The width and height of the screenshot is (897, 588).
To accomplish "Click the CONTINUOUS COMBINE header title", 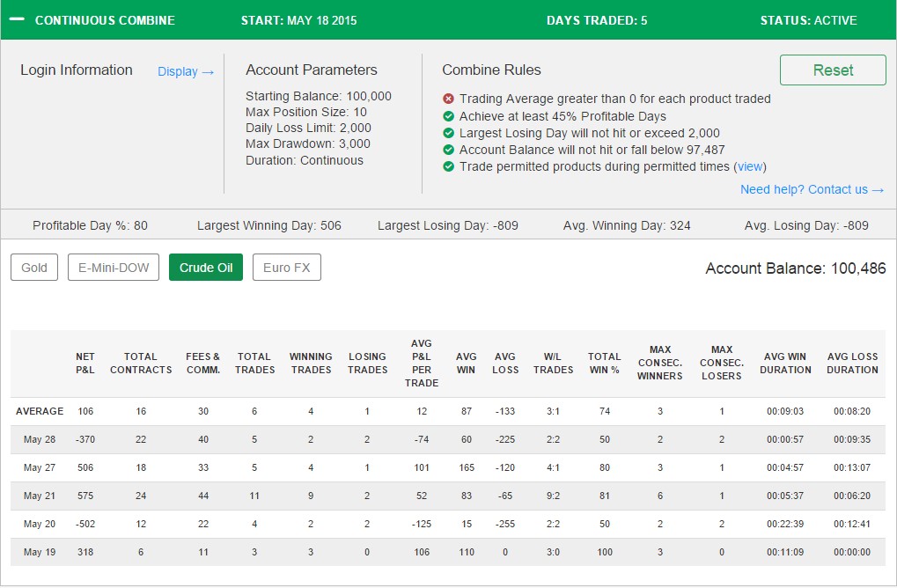I will (x=106, y=20).
